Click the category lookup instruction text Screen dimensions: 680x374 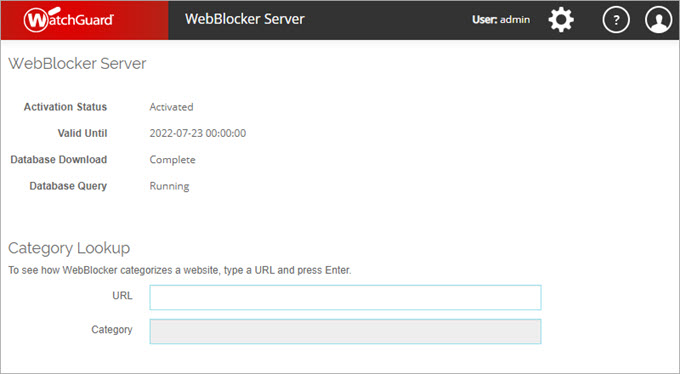180,270
